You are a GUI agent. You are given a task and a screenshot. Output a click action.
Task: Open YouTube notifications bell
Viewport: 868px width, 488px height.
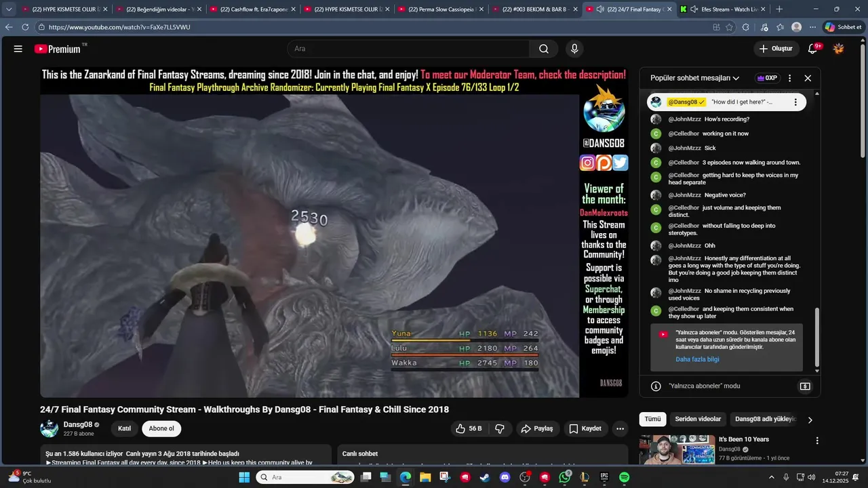coord(813,49)
